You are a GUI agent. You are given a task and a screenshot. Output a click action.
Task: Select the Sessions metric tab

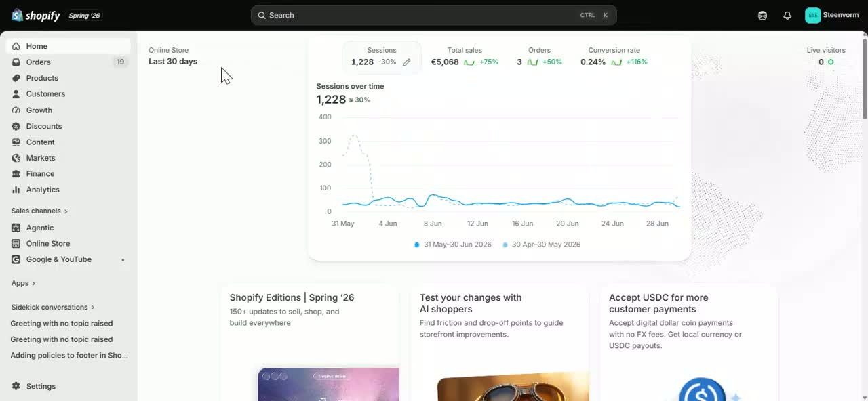tap(381, 57)
